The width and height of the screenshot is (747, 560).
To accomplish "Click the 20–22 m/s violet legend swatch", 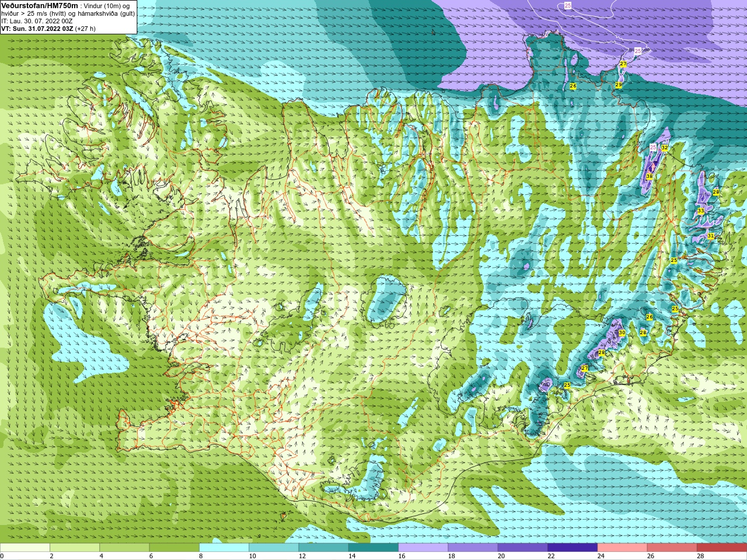I will click(523, 548).
